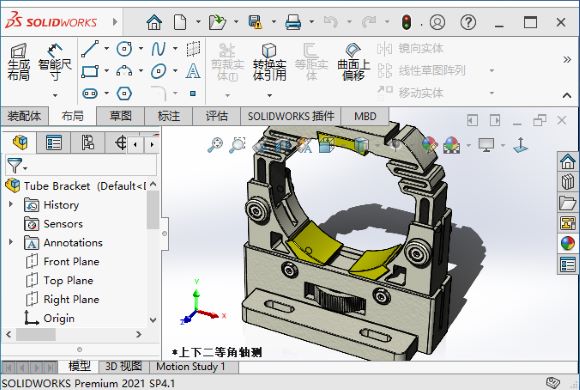Click the Rebuild traffic light icon
The image size is (580, 390).
click(407, 22)
